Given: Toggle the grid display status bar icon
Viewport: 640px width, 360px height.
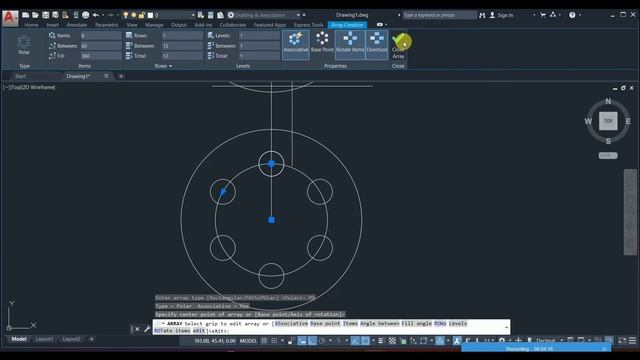Looking at the screenshot, I should (264, 341).
